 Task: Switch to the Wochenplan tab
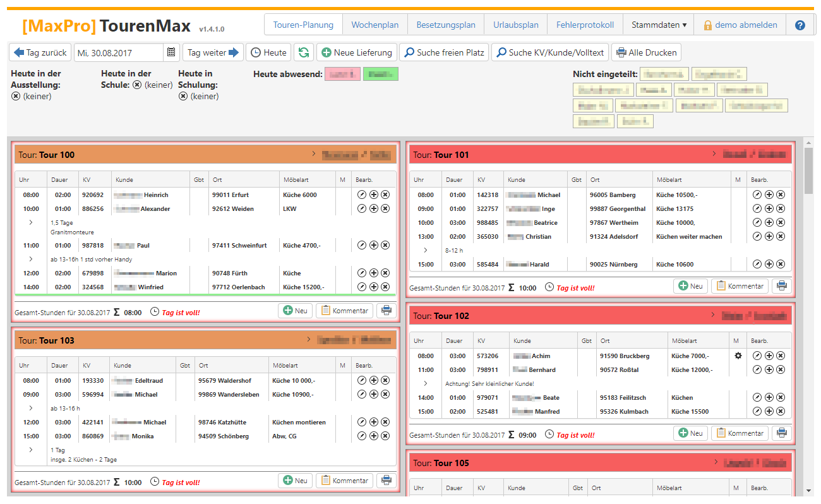point(375,25)
